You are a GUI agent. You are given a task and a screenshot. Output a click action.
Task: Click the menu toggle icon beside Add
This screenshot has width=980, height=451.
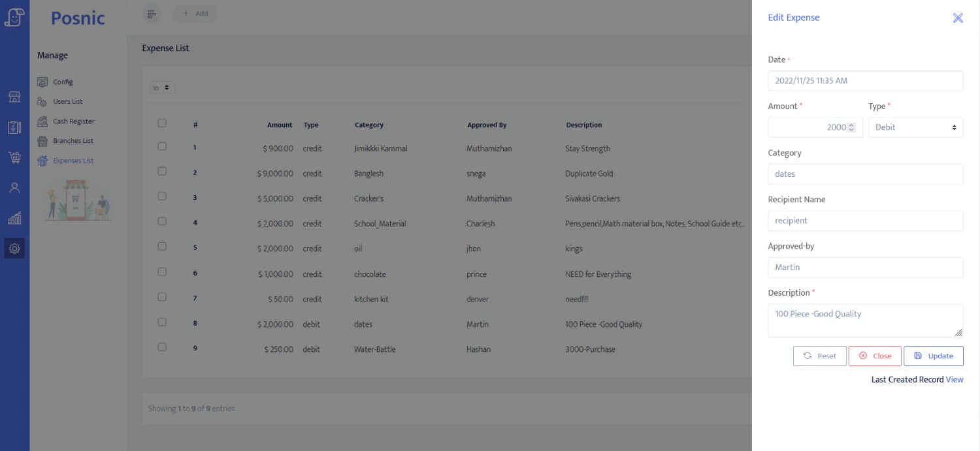tap(152, 14)
